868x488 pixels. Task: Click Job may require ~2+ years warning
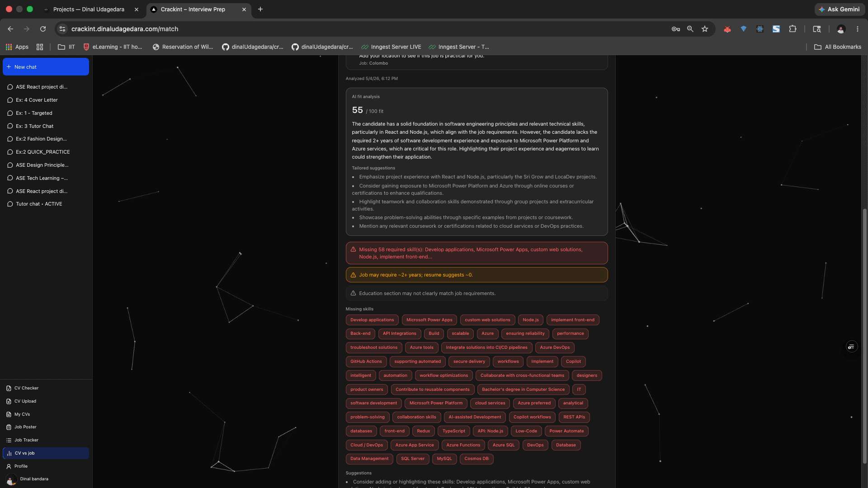476,275
